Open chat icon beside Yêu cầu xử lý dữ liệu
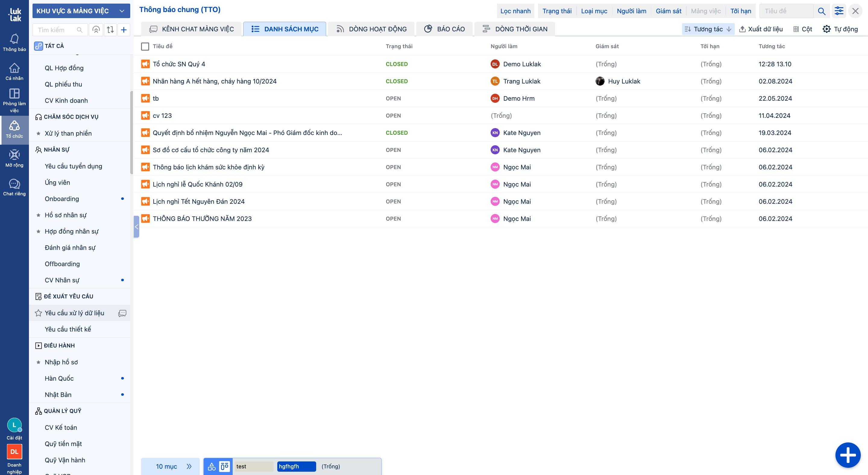The image size is (868, 475). 122,313
